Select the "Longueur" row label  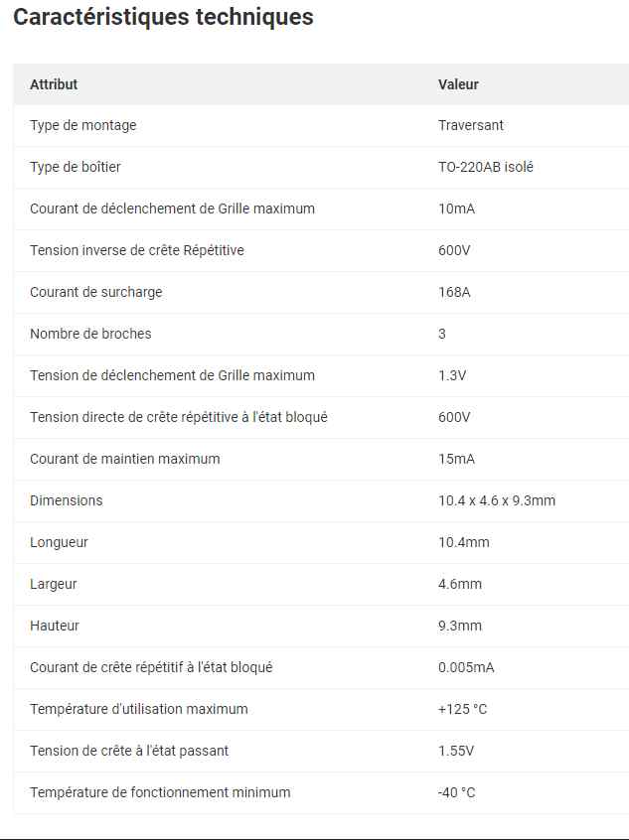point(60,542)
